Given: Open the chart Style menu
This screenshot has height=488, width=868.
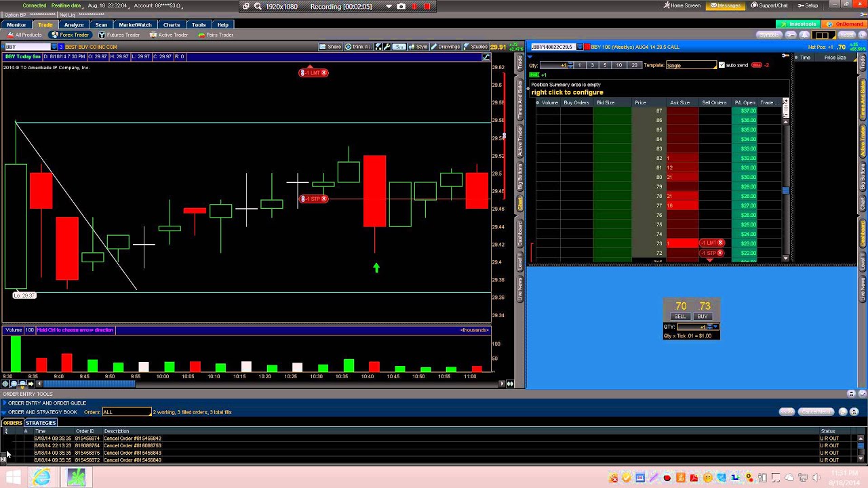Looking at the screenshot, I should click(x=418, y=47).
